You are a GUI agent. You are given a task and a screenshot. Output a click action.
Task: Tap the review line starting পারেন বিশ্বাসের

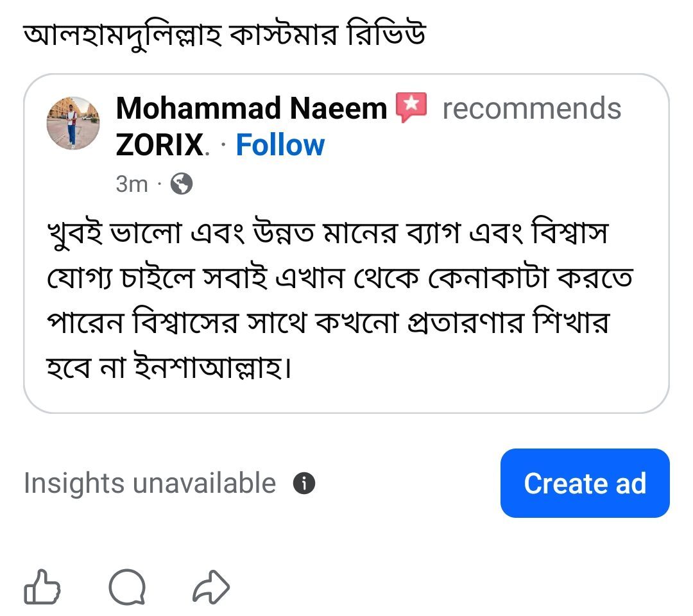point(329,323)
